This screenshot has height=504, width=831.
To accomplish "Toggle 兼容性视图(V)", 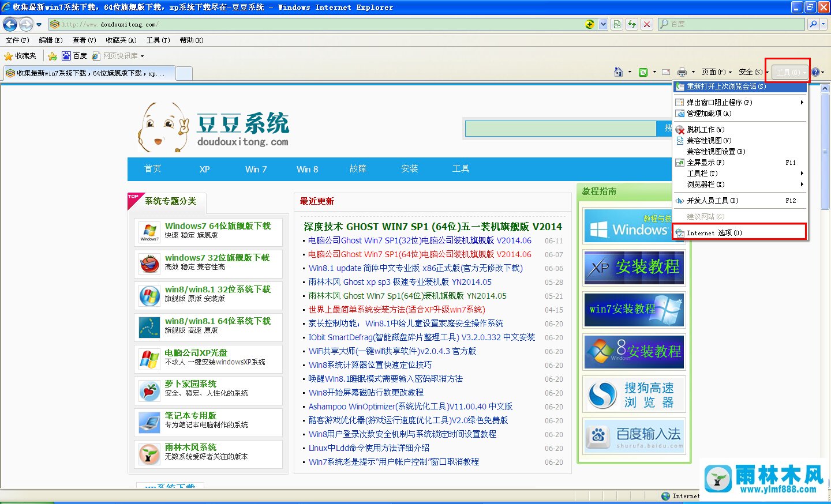I will click(740, 141).
